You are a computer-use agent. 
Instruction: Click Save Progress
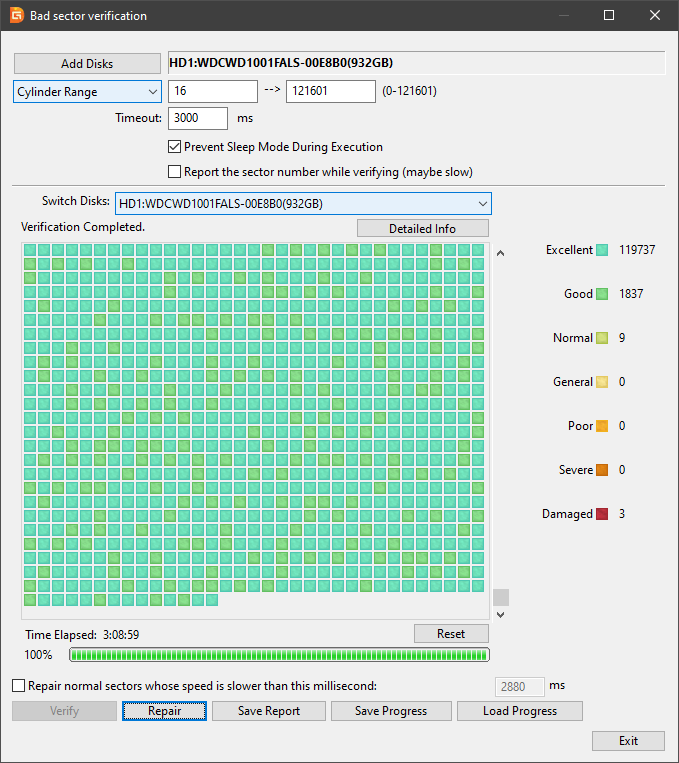click(x=391, y=711)
